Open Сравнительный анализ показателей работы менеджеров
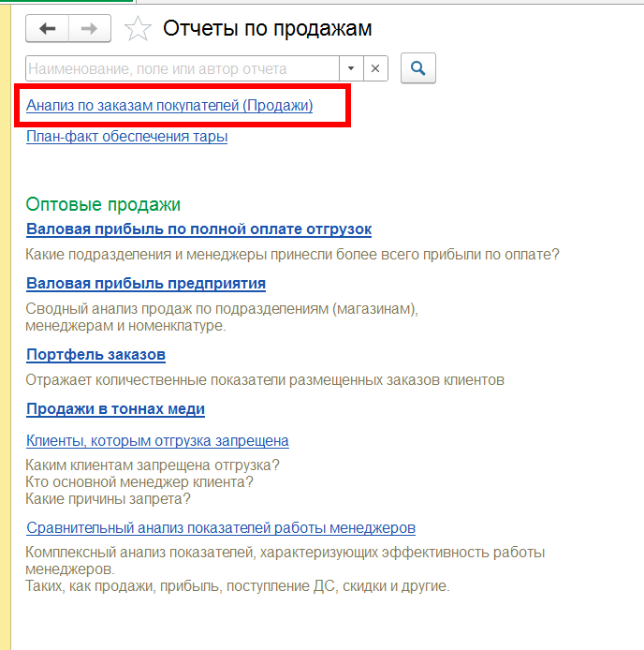644x650 pixels. (221, 527)
